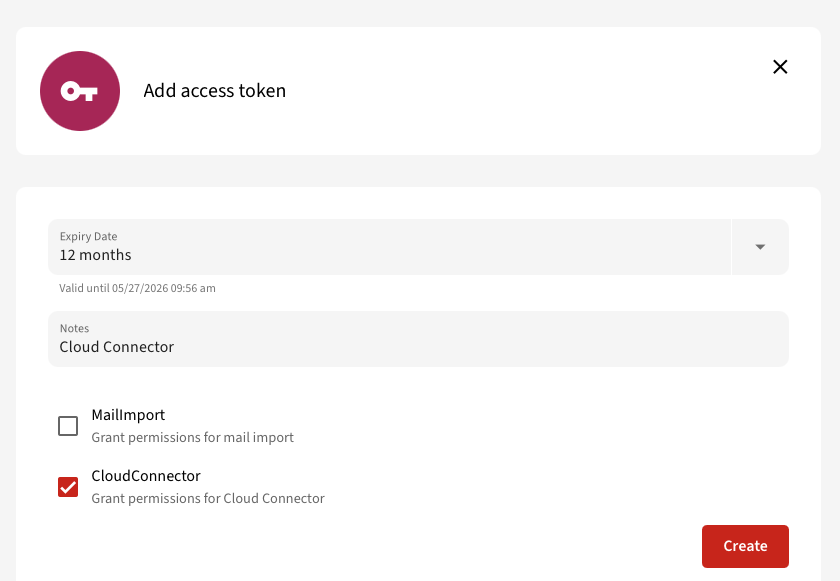This screenshot has width=840, height=581.
Task: Close the Add access token dialog
Action: point(780,67)
